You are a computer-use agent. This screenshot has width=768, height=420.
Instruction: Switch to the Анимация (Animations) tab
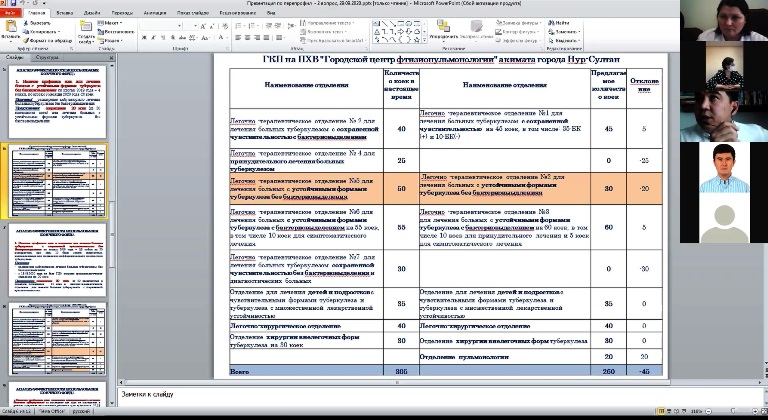pyautogui.click(x=154, y=13)
